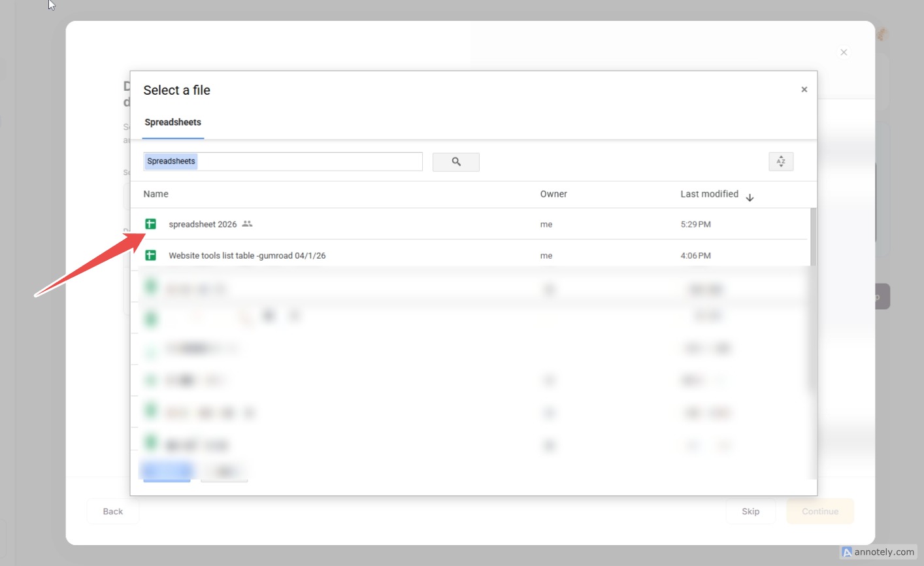924x566 pixels.
Task: Click the green Sheets icon for spreadsheet 2026
Action: (x=150, y=224)
